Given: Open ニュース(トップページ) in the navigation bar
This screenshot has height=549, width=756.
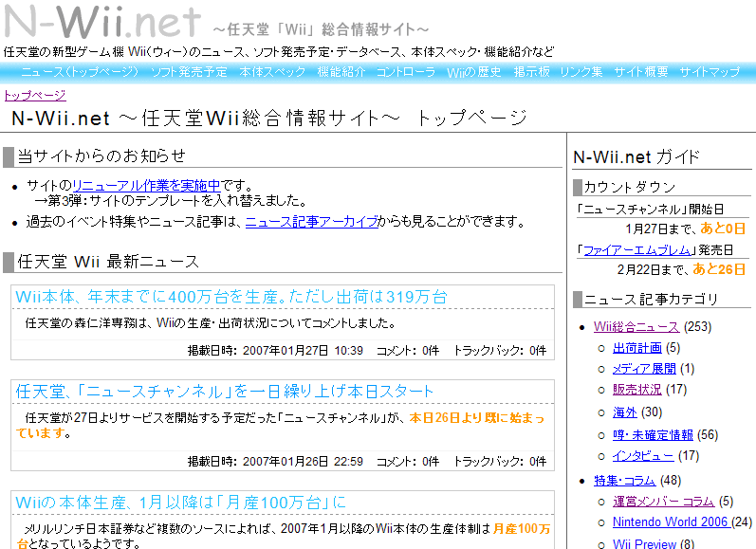Looking at the screenshot, I should pyautogui.click(x=80, y=72).
